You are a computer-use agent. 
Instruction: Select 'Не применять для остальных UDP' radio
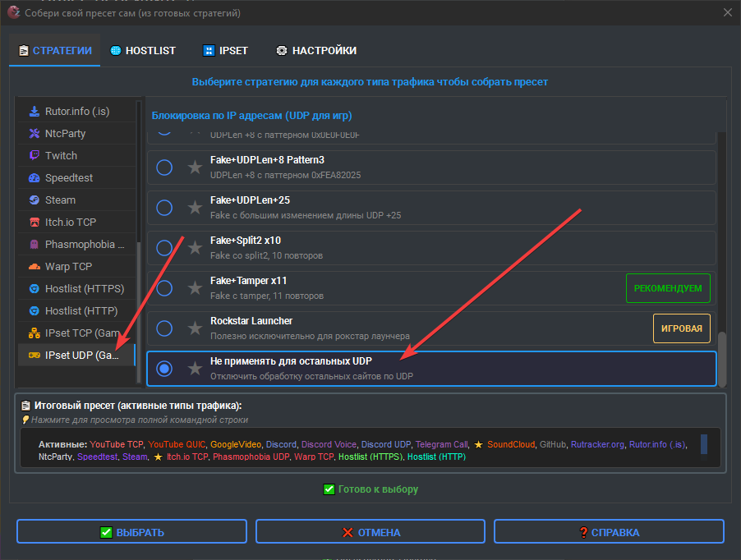[x=164, y=369]
